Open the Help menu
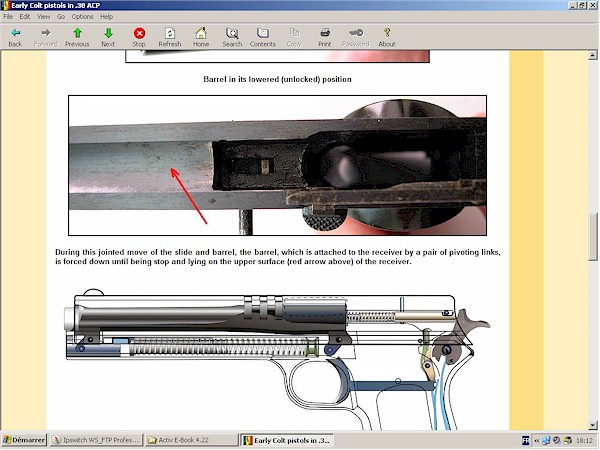Image resolution: width=600 pixels, height=450 pixels. [x=106, y=16]
